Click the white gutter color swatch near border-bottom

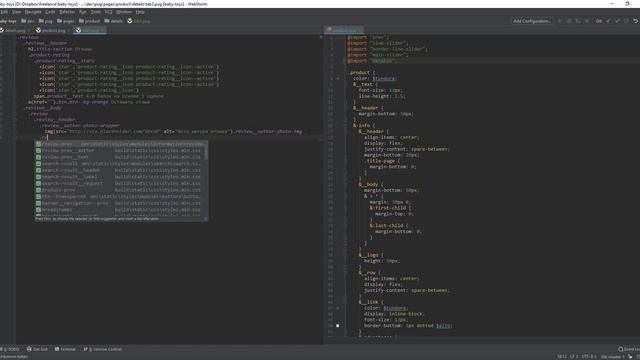pyautogui.click(x=337, y=326)
